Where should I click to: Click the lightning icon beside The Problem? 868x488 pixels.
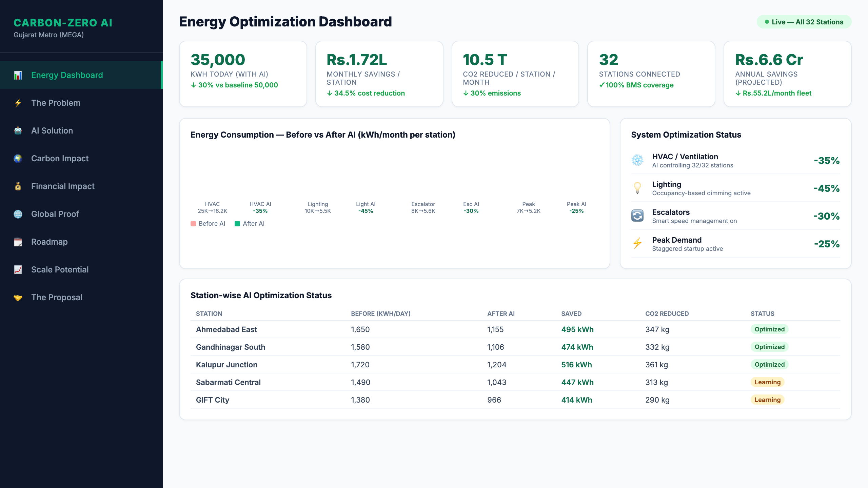[18, 103]
